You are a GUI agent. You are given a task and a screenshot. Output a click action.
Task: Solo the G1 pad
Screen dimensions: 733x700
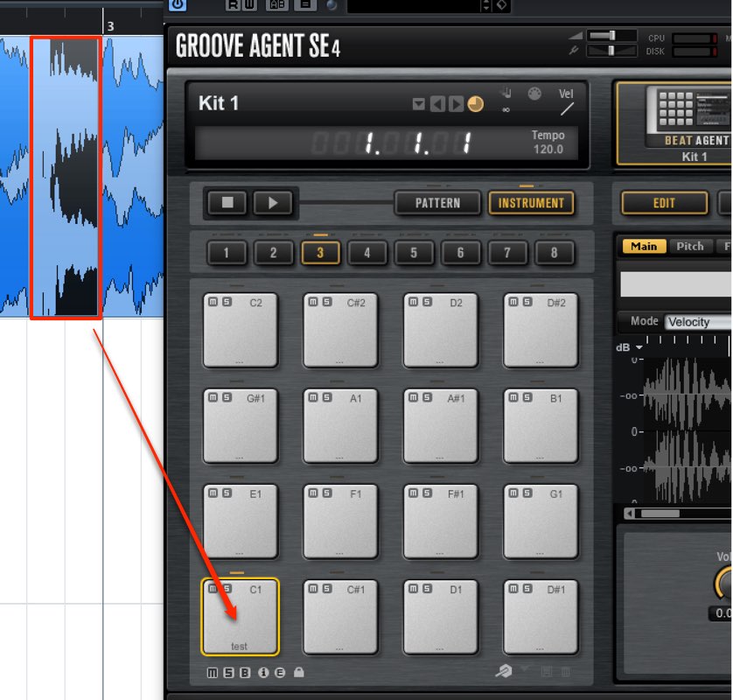[x=527, y=493]
